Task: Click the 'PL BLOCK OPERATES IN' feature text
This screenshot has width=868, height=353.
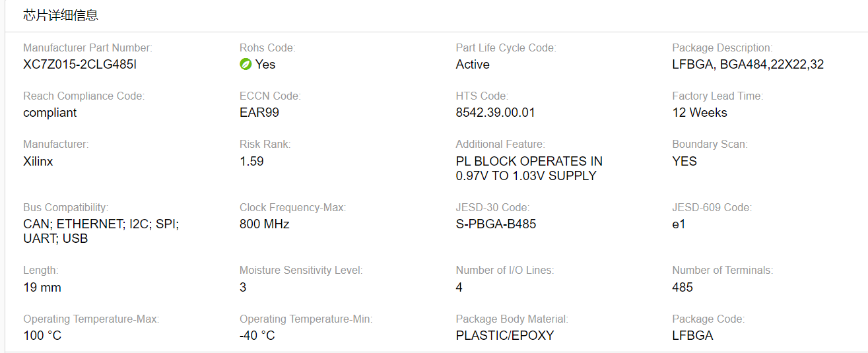Action: [x=529, y=161]
